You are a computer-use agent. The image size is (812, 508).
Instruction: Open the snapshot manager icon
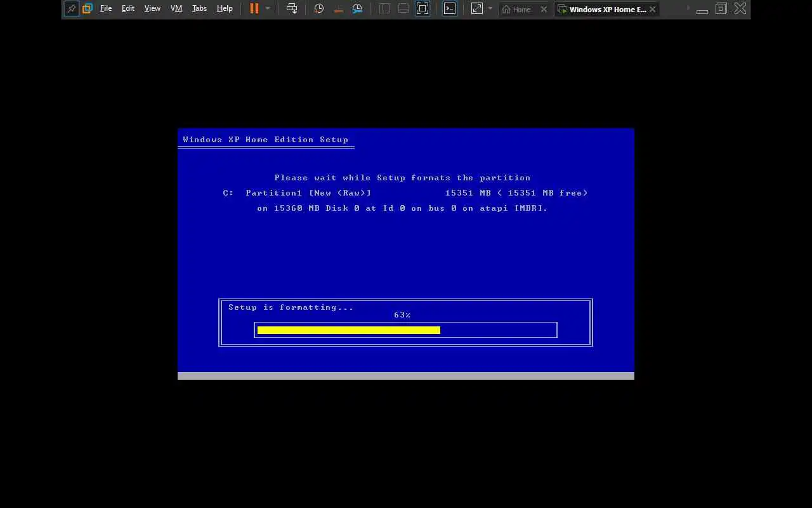pos(357,9)
